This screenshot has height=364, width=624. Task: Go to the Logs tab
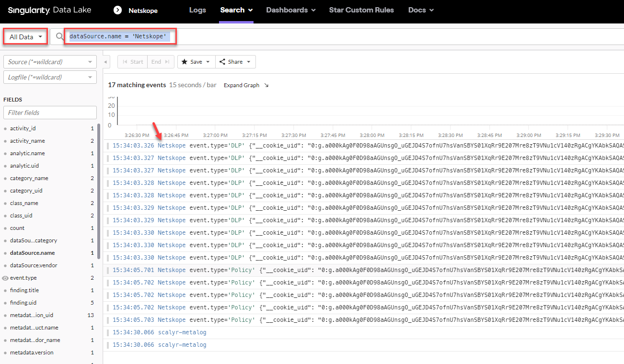[197, 10]
